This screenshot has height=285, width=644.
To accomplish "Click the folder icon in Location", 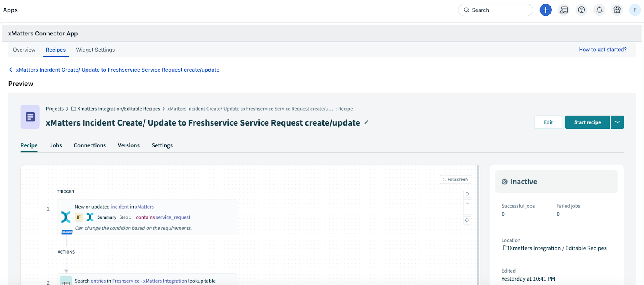I will (x=506, y=248).
